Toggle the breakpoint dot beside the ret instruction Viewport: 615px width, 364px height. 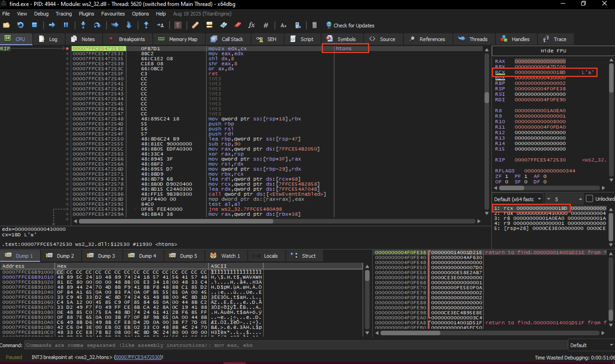coord(67,74)
